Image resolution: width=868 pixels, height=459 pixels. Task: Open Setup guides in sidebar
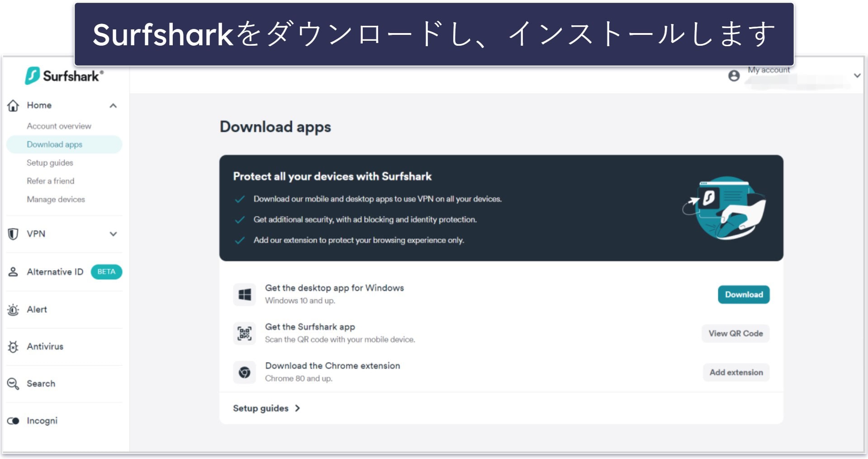click(50, 163)
